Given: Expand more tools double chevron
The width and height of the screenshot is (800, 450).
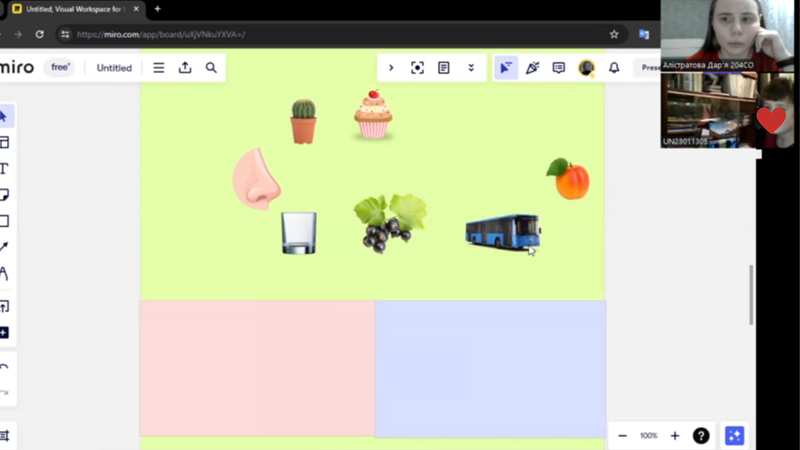Looking at the screenshot, I should click(471, 68).
